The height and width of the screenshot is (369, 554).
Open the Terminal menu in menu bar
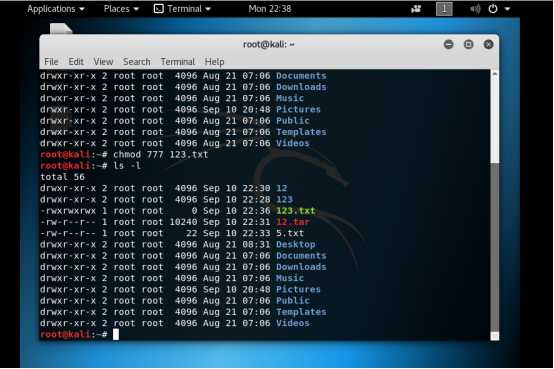(x=178, y=62)
